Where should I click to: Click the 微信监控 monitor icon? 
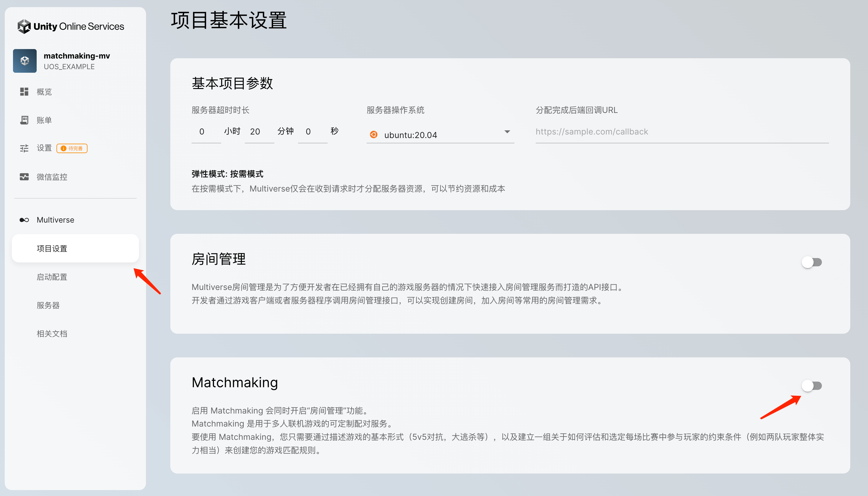24,177
